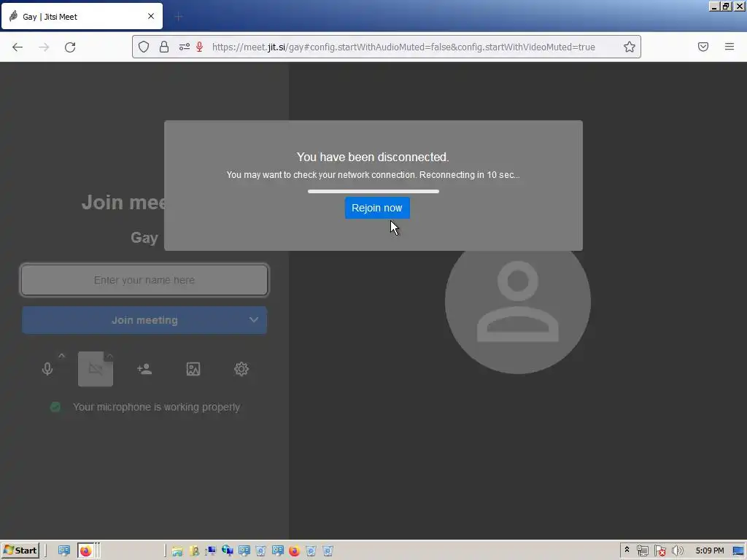Toggle the prejoin camera button
This screenshot has height=560, width=747.
click(96, 369)
